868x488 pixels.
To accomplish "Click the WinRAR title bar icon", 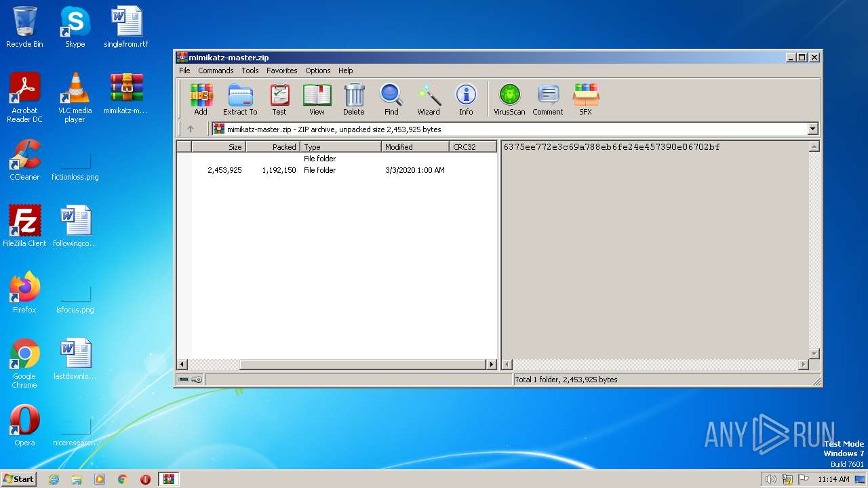I will point(182,58).
